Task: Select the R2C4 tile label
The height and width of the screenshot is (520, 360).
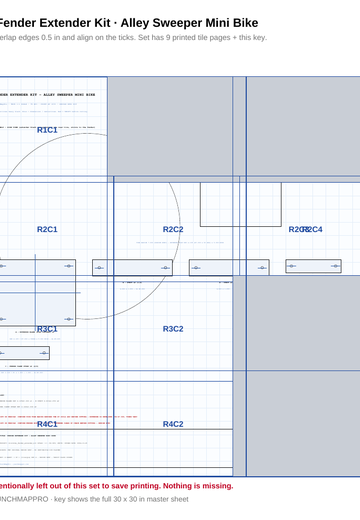Action: tap(312, 229)
